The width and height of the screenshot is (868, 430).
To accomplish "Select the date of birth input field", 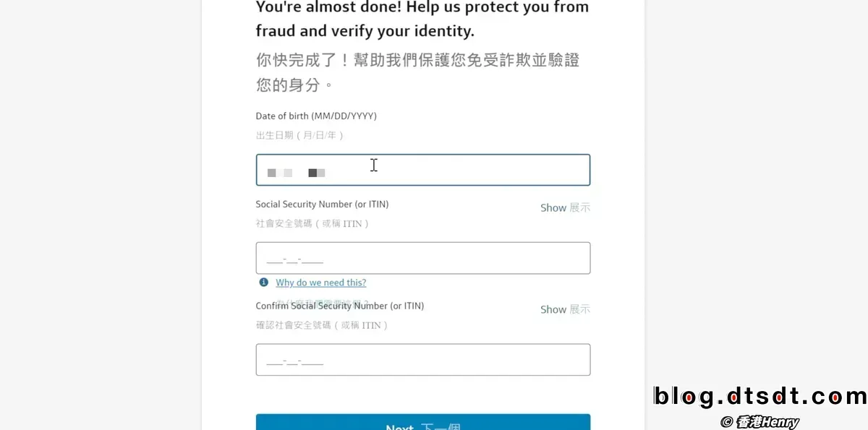I will pyautogui.click(x=423, y=170).
